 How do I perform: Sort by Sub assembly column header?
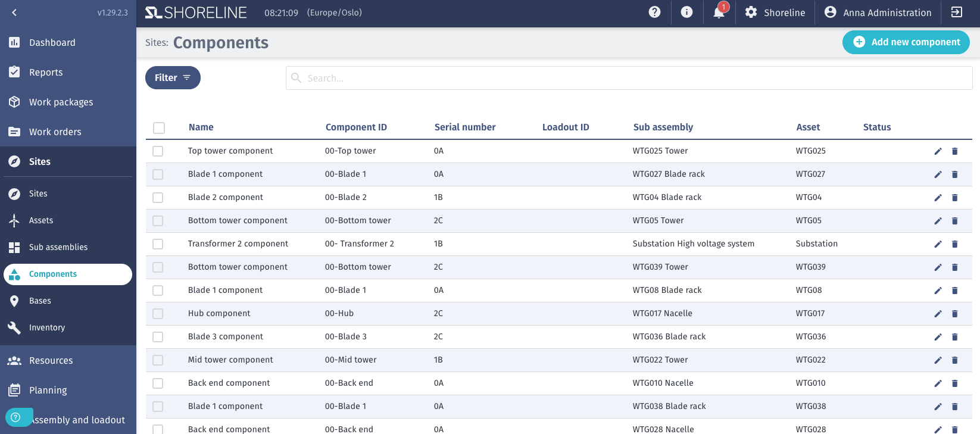tap(663, 127)
